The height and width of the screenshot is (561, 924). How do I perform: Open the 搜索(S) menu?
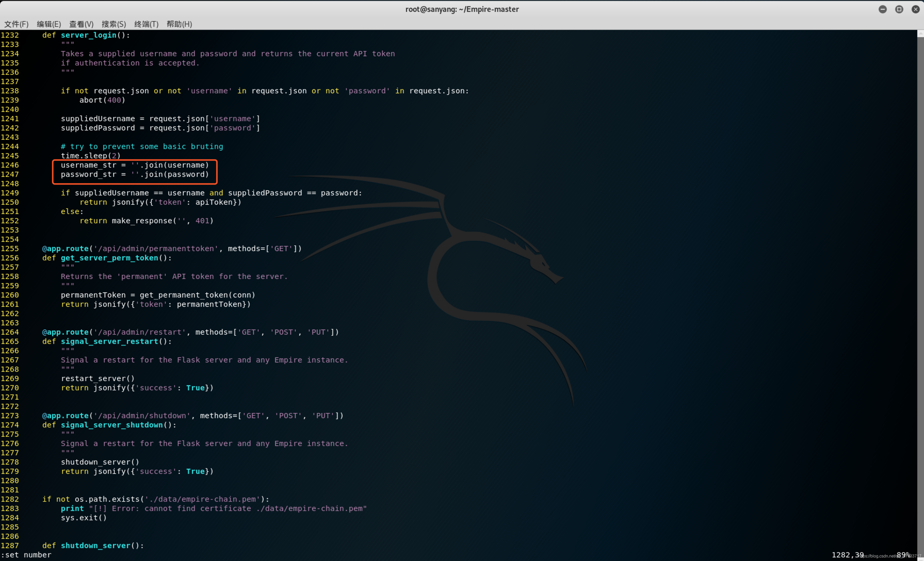point(114,24)
